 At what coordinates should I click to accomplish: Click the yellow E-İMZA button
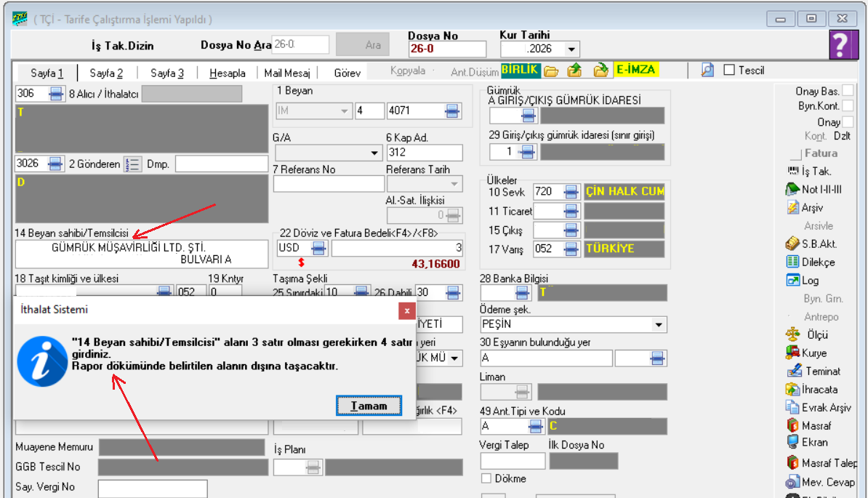pyautogui.click(x=635, y=71)
